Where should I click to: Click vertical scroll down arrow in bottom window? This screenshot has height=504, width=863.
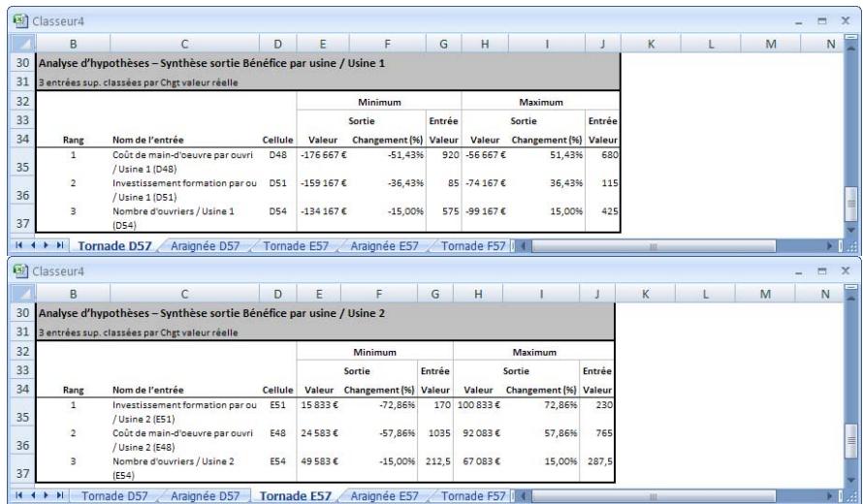(x=851, y=481)
